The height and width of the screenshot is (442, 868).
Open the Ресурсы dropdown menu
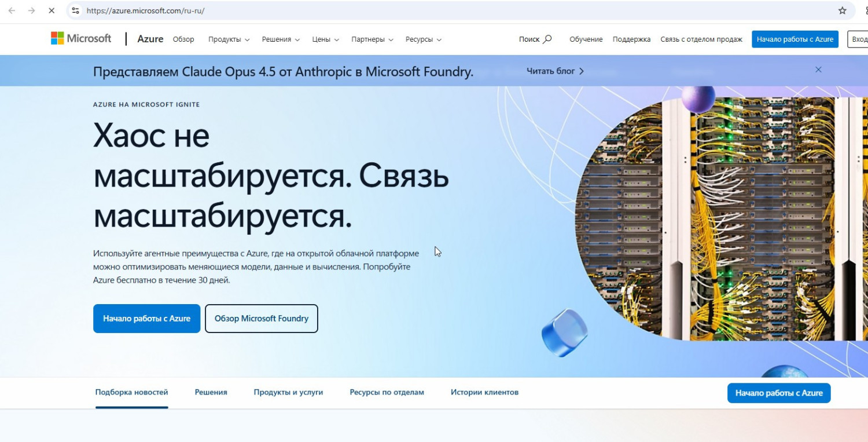point(423,39)
